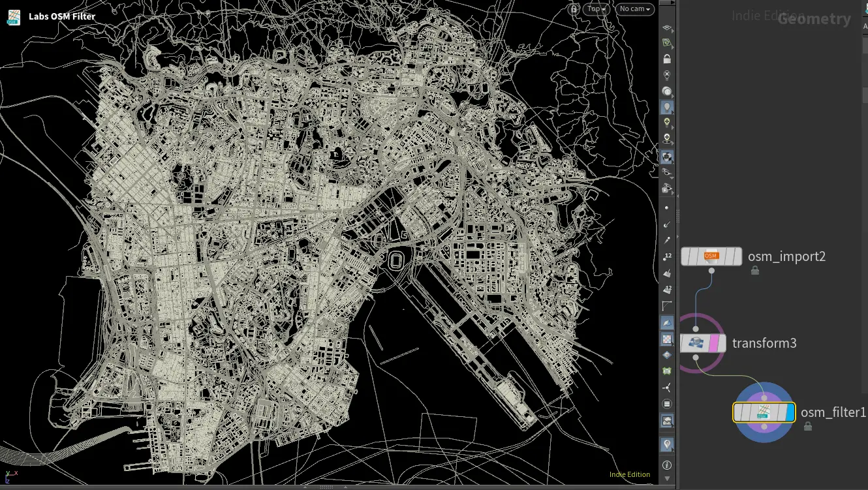Click the glasses-with-play-arrow icon
868x490 pixels.
(666, 189)
